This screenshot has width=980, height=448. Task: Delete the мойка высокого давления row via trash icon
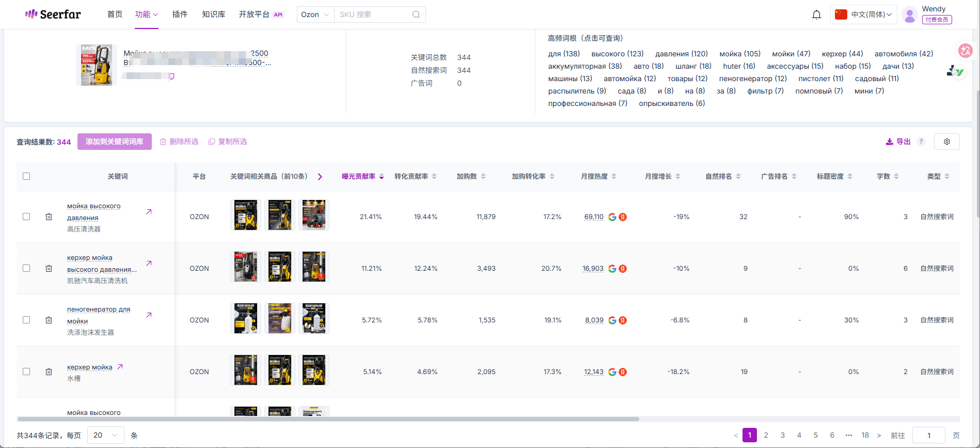(x=49, y=217)
